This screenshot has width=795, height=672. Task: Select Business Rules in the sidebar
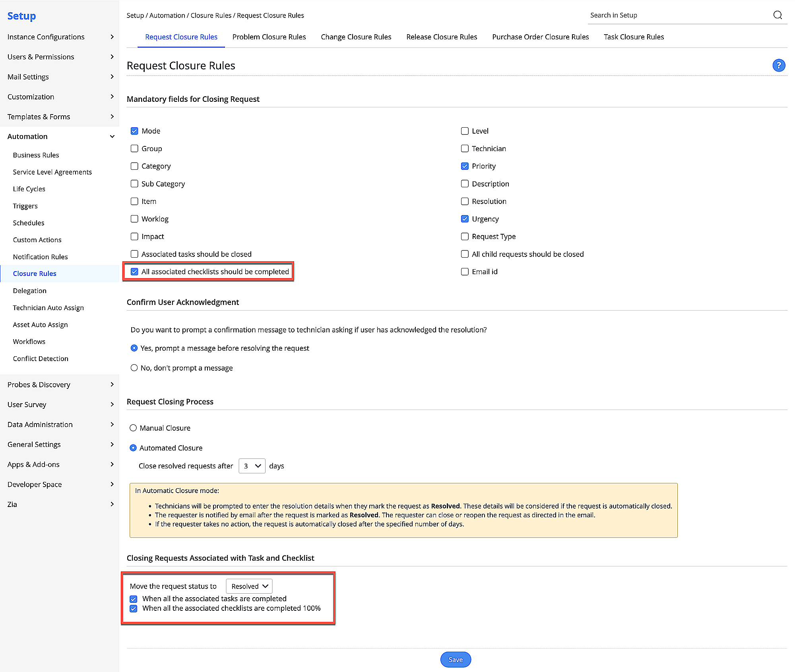click(36, 155)
